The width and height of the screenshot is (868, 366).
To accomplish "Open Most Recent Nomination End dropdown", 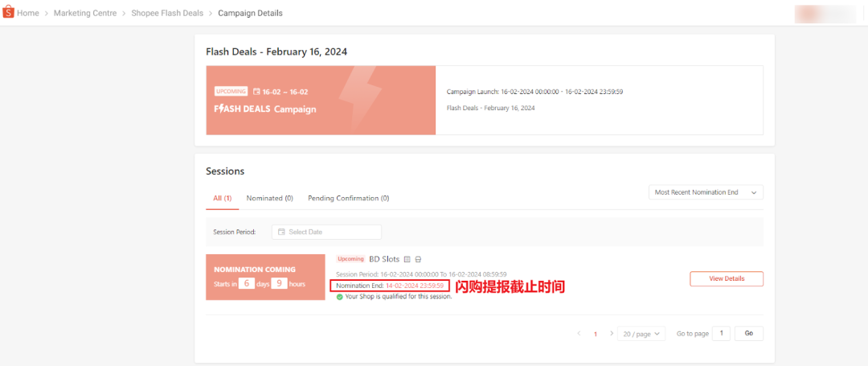I will [x=706, y=192].
